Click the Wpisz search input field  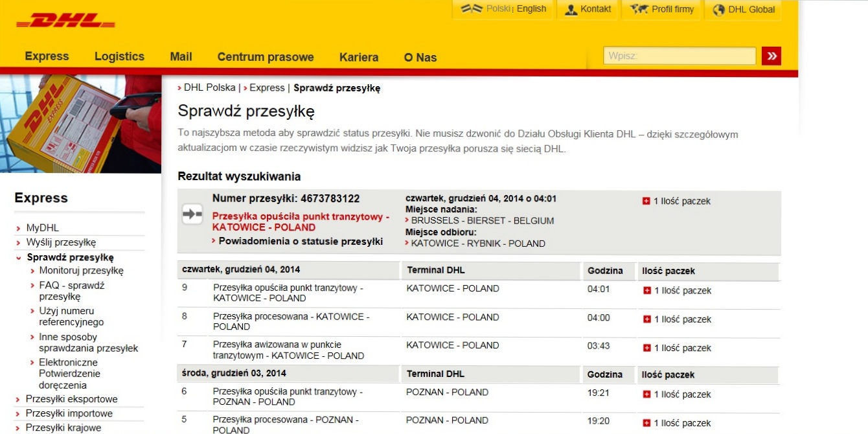click(679, 56)
